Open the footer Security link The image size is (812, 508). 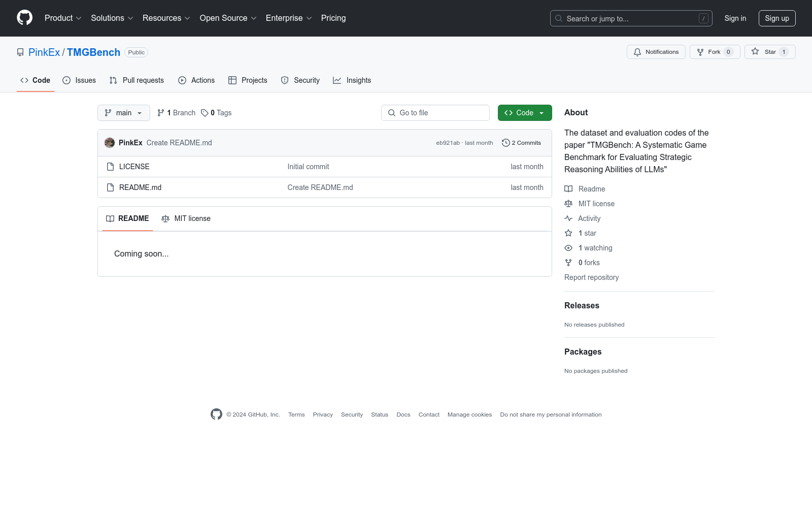tap(352, 415)
